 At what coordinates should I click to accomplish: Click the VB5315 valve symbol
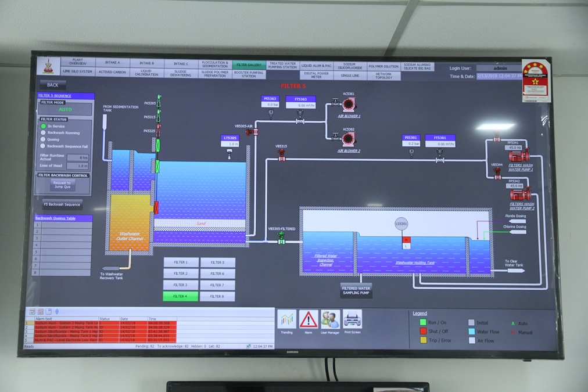click(282, 155)
